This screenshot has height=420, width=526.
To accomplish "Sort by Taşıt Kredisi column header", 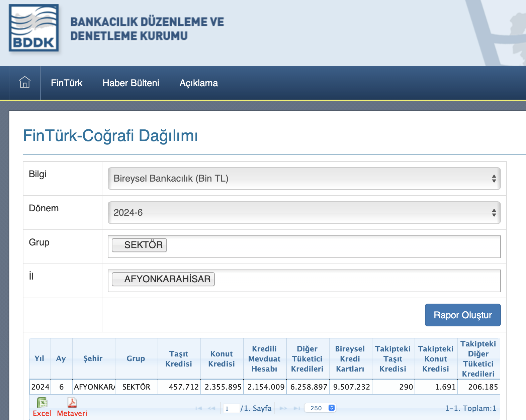I will [x=179, y=358].
